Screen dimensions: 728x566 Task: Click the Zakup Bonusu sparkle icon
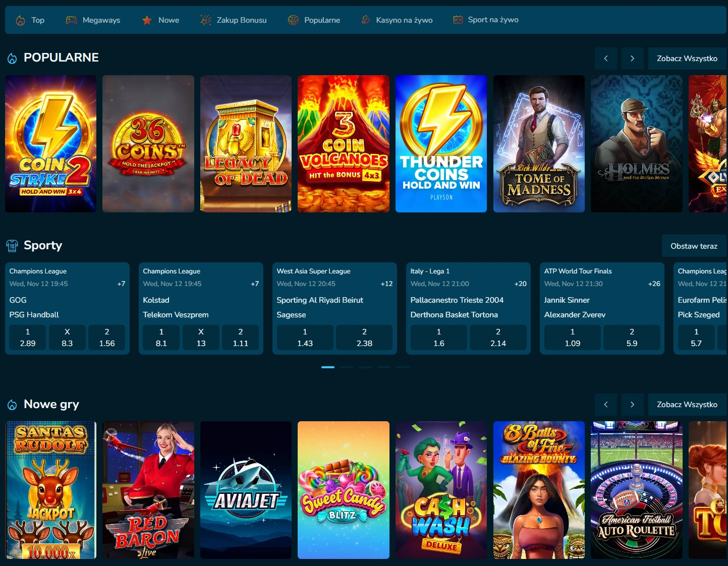pyautogui.click(x=205, y=20)
